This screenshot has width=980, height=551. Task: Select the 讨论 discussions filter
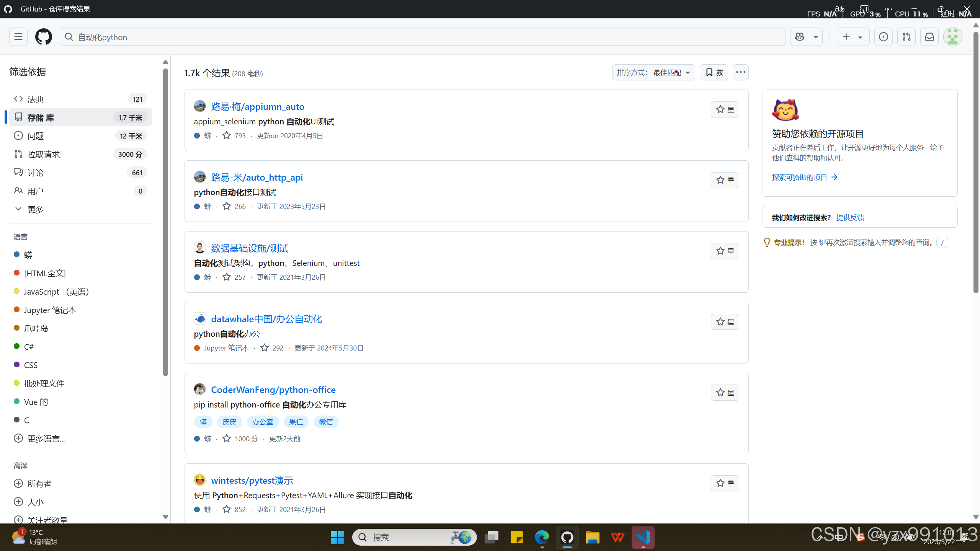tap(36, 173)
